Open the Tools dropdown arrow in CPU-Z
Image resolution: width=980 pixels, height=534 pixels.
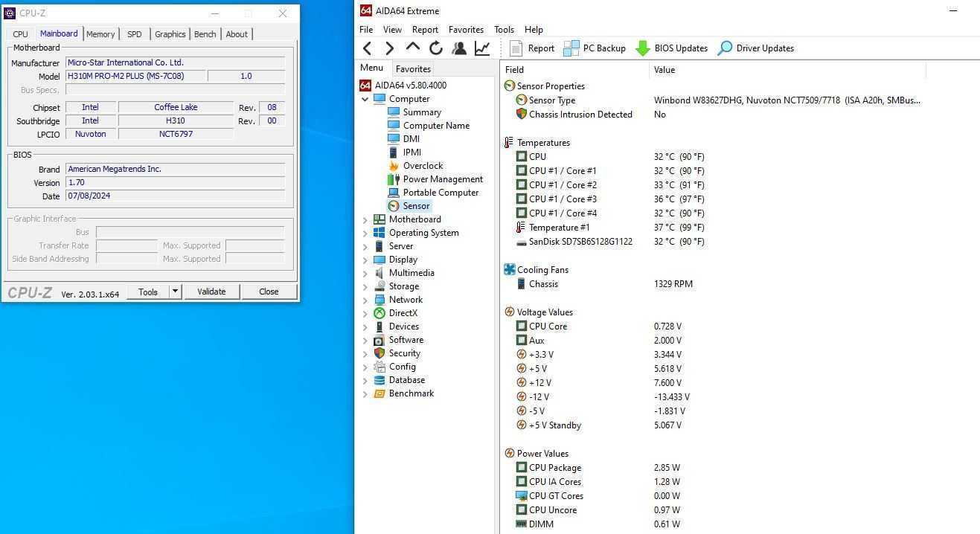pyautogui.click(x=176, y=292)
